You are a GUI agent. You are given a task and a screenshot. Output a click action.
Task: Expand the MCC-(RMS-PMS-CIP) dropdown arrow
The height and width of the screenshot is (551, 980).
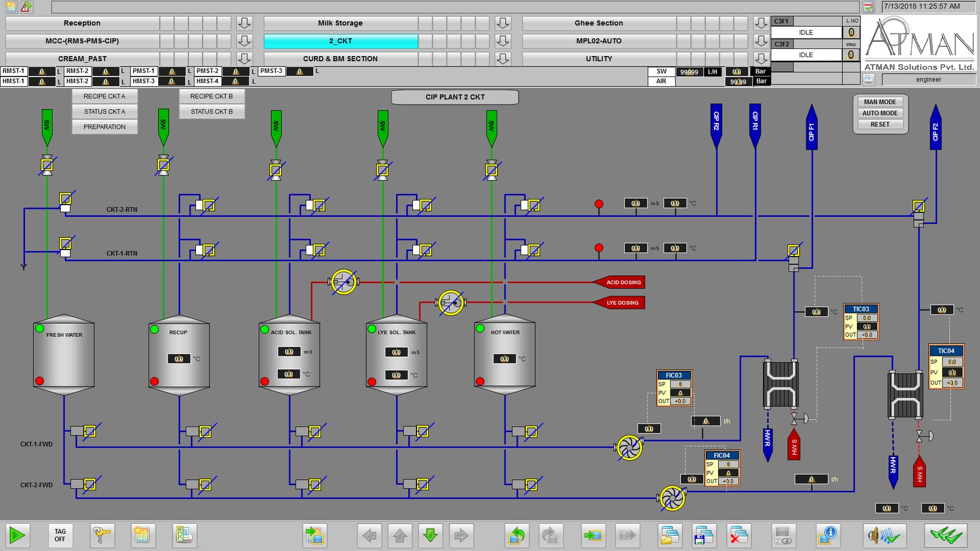click(x=244, y=41)
